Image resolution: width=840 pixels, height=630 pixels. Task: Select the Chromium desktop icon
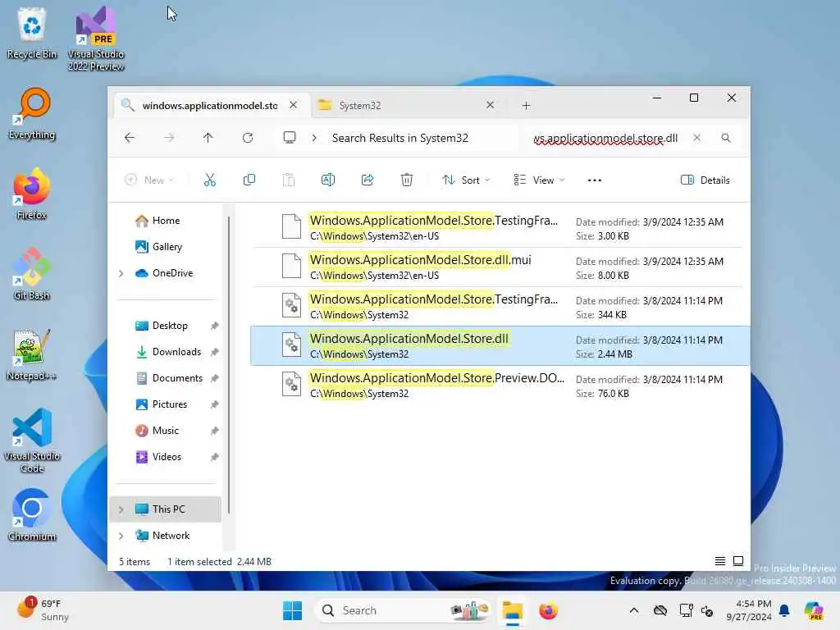pos(32,515)
